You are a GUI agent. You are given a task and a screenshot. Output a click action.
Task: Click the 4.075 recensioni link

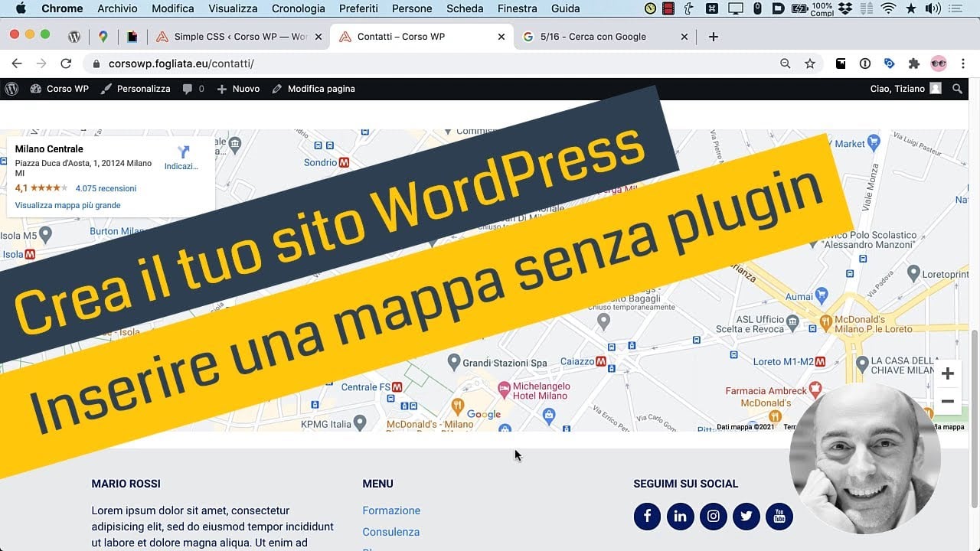tap(106, 188)
